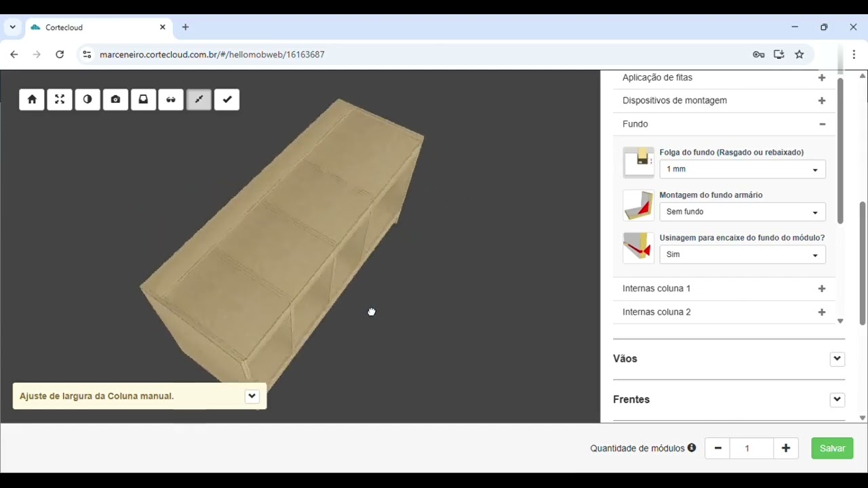Click the compress arrows icon
The width and height of the screenshot is (868, 488).
[199, 100]
